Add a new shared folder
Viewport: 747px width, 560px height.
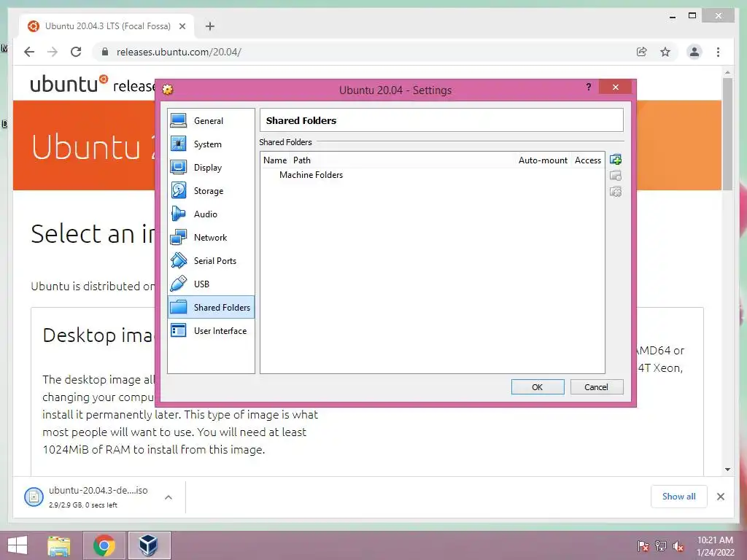click(x=616, y=160)
